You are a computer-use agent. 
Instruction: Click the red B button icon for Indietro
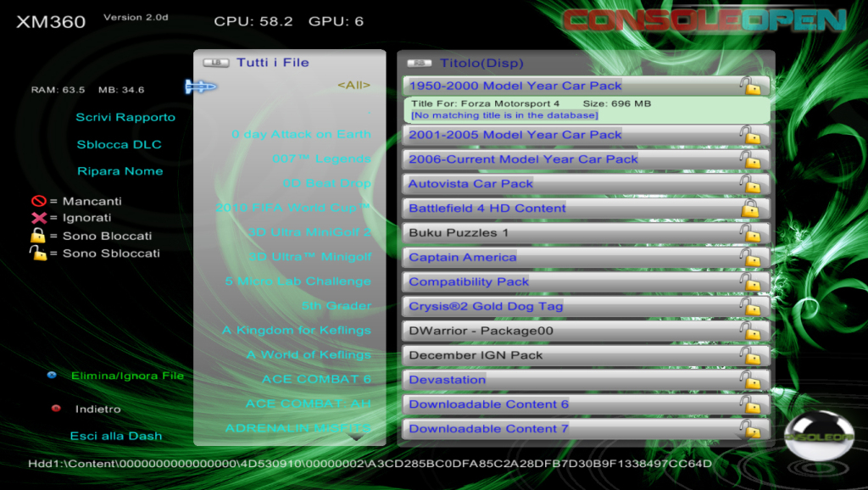click(56, 408)
